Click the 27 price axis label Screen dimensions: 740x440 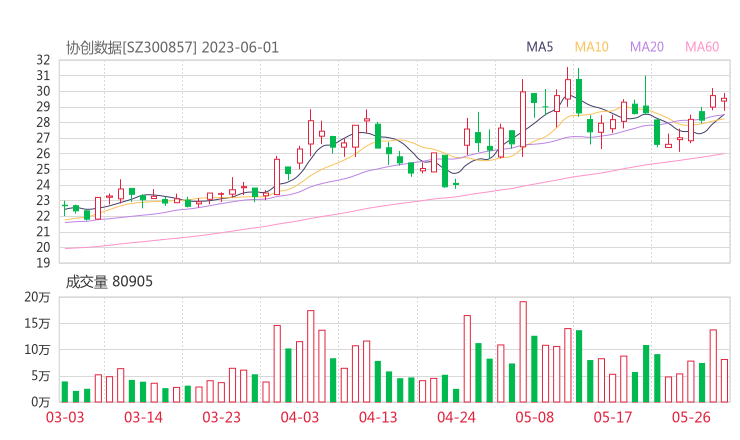click(x=43, y=138)
